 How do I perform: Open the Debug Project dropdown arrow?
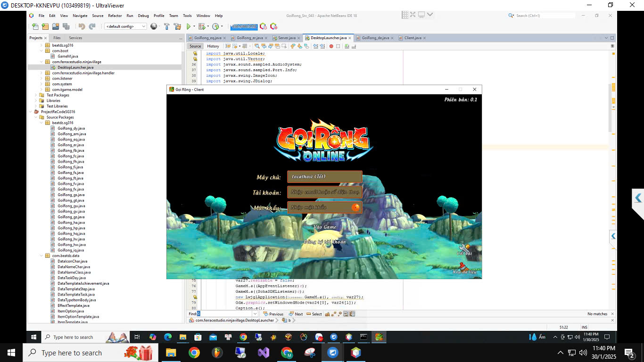pos(208,26)
